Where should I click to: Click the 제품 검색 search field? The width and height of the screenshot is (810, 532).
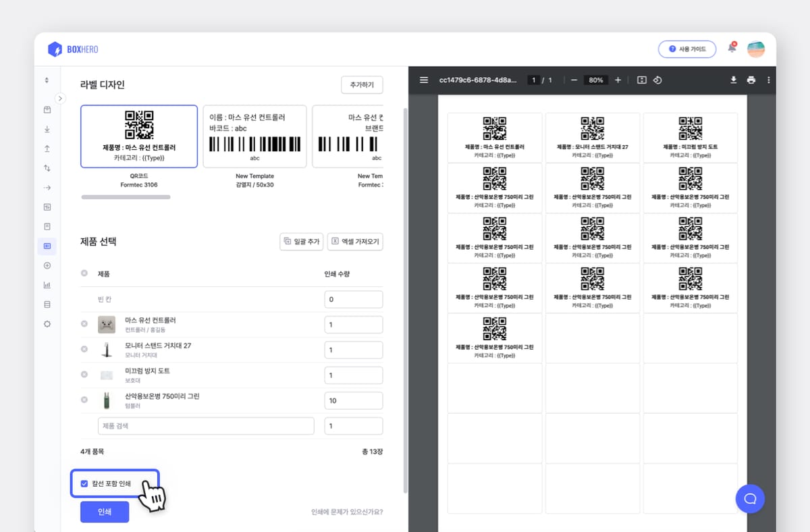pos(206,426)
